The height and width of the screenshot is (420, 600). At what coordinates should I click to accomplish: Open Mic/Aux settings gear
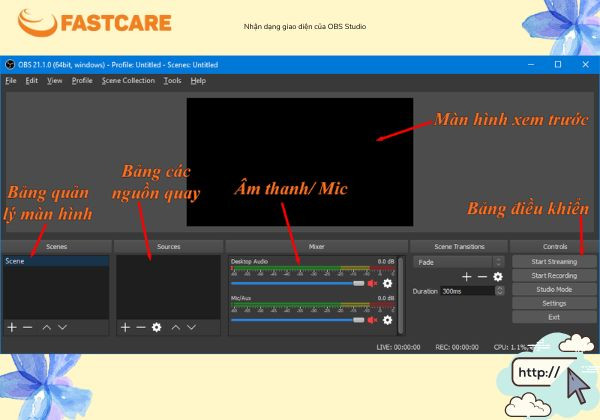(x=388, y=320)
